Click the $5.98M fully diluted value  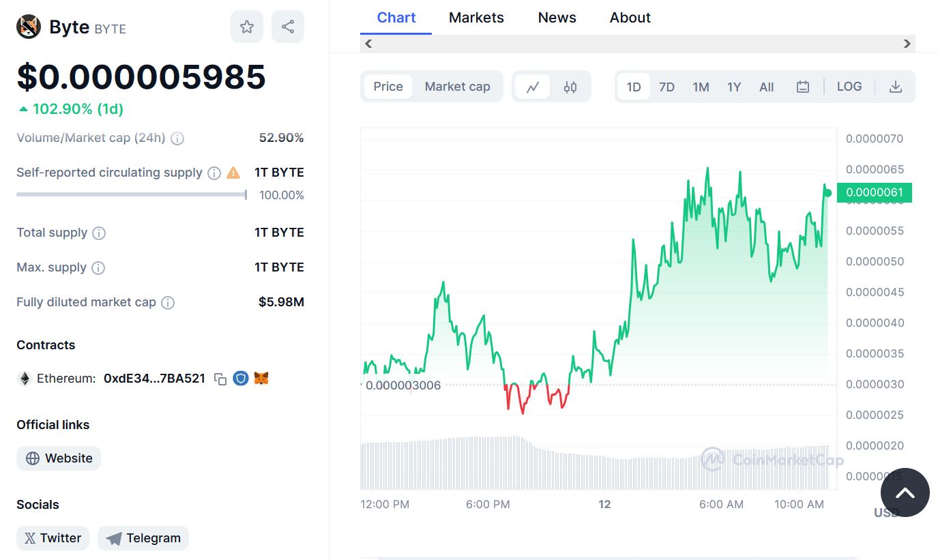pyautogui.click(x=281, y=302)
